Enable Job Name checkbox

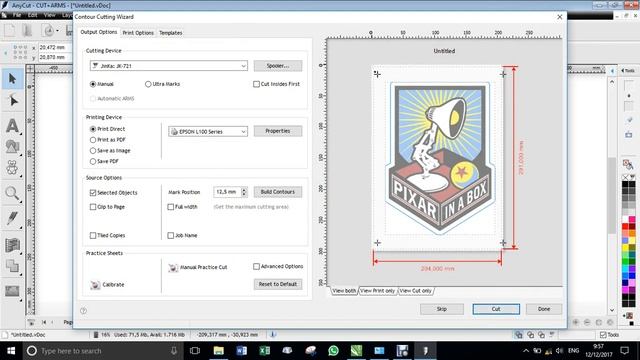pyautogui.click(x=171, y=236)
